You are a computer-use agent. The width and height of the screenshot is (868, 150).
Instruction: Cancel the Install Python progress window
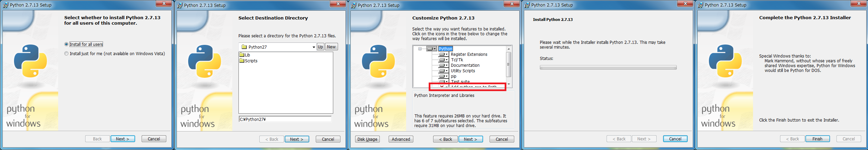[675, 139]
